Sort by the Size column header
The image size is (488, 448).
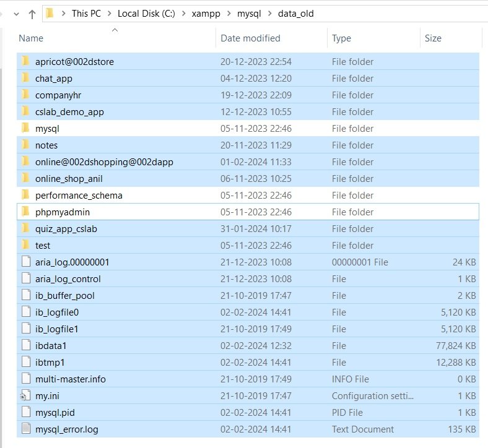[x=433, y=38]
